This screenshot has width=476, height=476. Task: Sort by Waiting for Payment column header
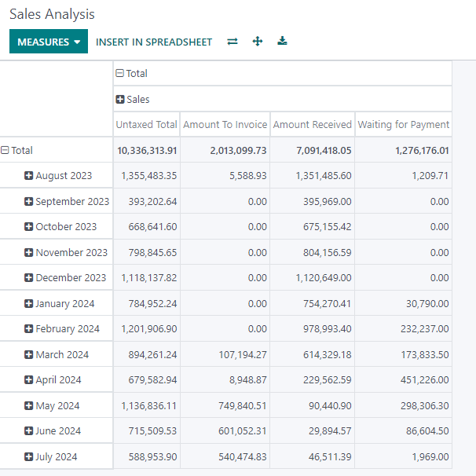point(404,124)
